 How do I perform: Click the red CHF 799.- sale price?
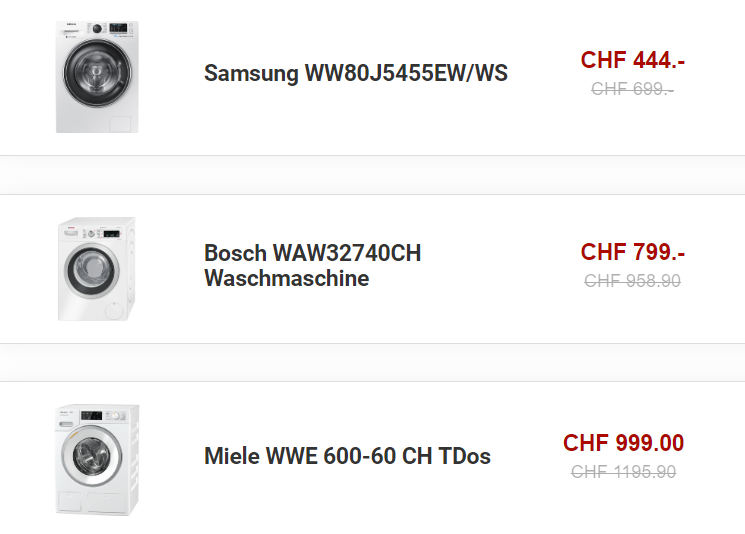point(632,252)
